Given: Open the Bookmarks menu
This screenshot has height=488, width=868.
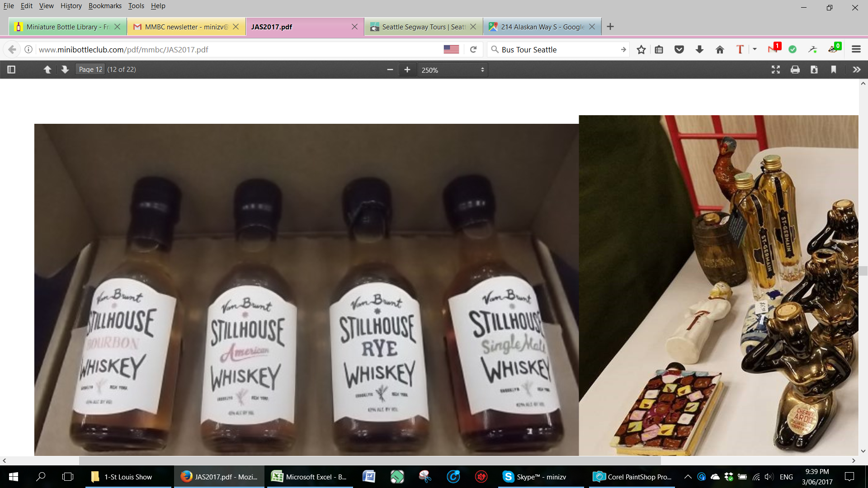Looking at the screenshot, I should [105, 6].
